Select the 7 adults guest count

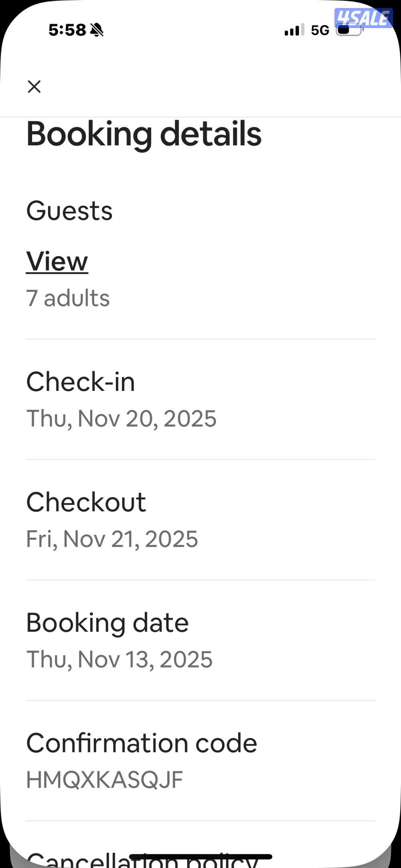coord(68,298)
